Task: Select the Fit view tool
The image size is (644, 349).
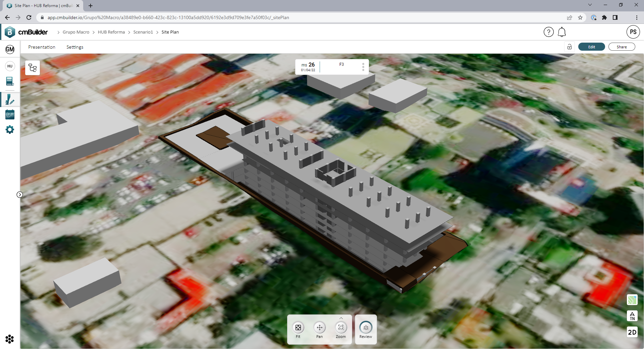Action: 298,330
